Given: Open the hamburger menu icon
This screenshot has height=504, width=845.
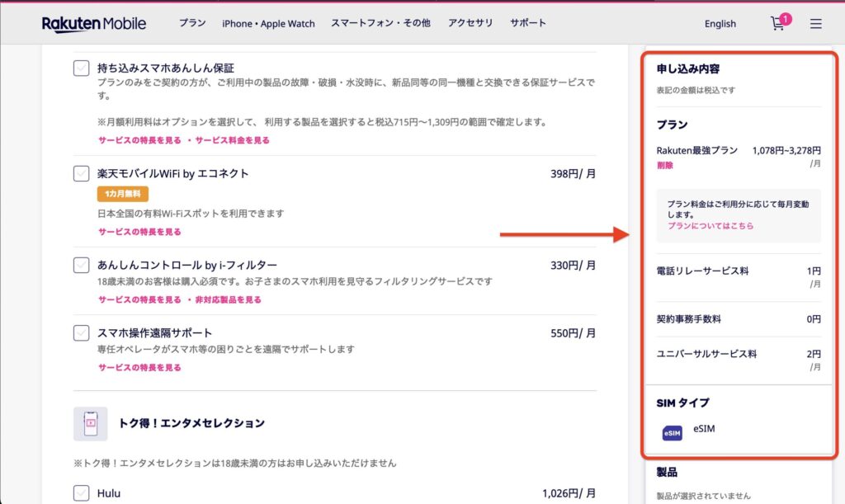Looking at the screenshot, I should tap(816, 24).
